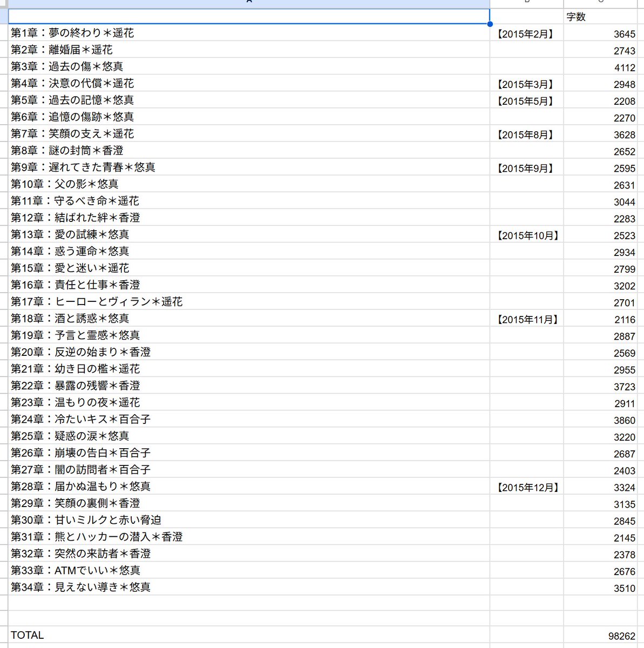Select cell 第23章:温もりの夜*遥花
This screenshot has height=648, width=644.
(x=249, y=402)
